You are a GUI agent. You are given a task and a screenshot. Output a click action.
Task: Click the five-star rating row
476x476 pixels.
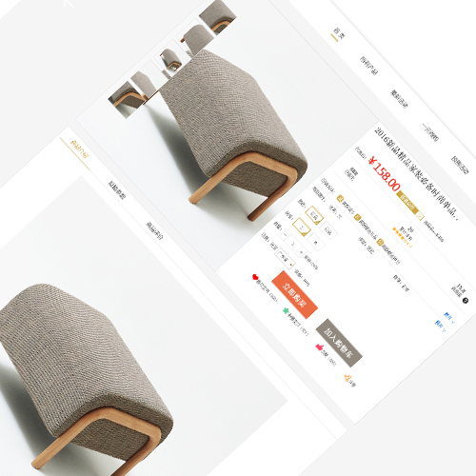[402, 237]
